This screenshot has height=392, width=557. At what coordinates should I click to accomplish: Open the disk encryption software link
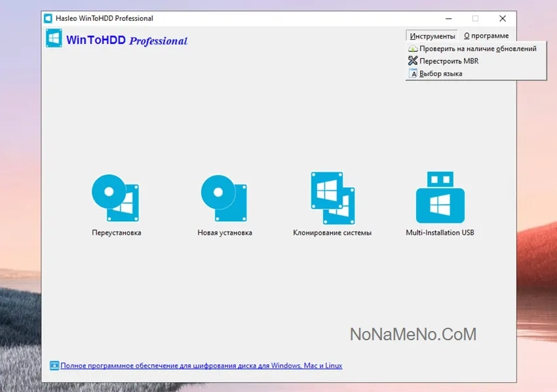201,365
